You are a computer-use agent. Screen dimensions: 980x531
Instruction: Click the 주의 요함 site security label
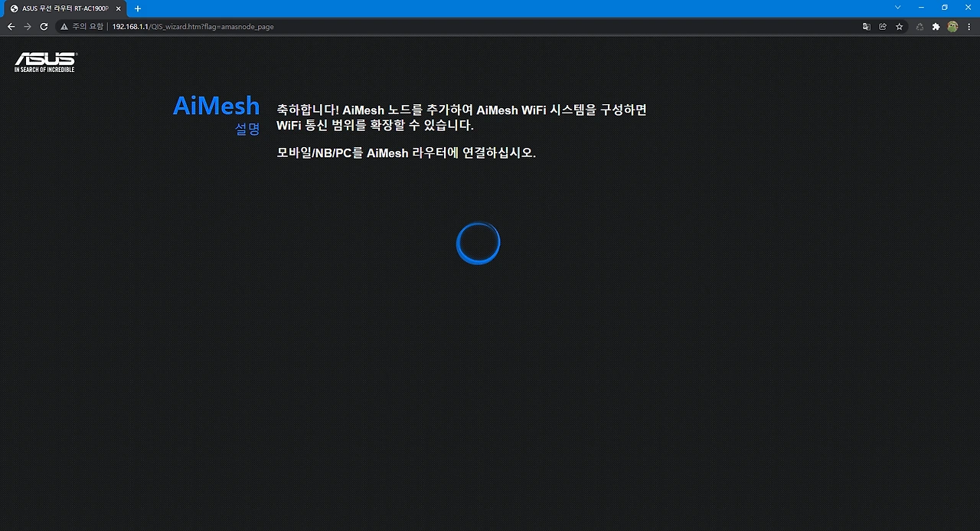[86, 26]
